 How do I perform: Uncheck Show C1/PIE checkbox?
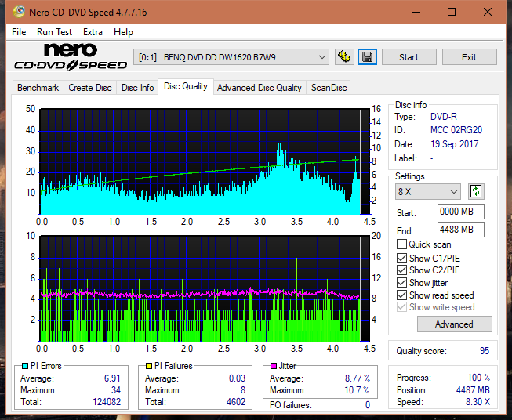[401, 258]
